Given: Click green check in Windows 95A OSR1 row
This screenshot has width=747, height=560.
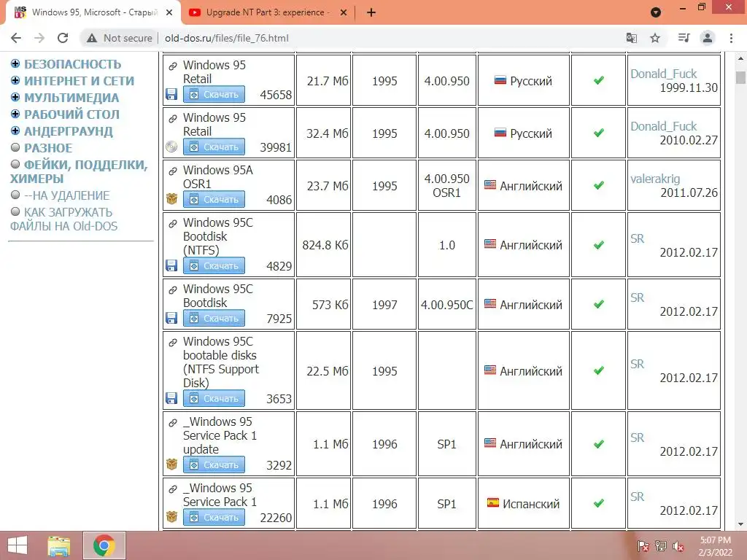Looking at the screenshot, I should coord(599,185).
